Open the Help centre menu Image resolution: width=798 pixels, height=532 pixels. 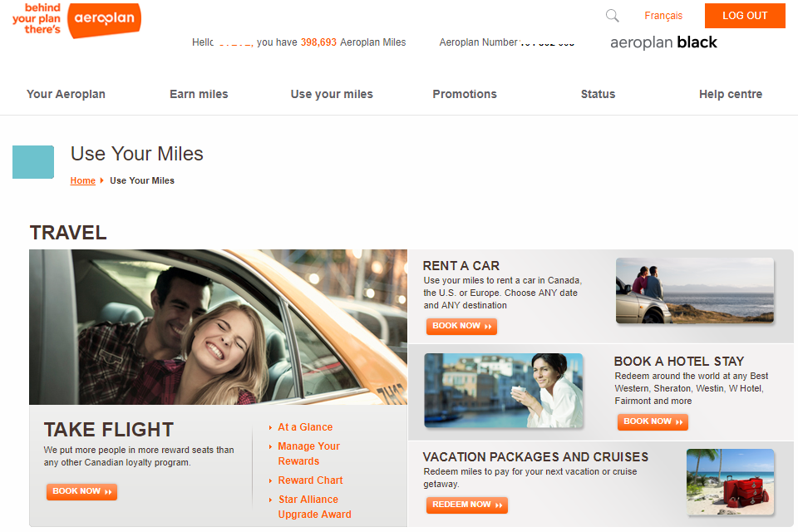(731, 94)
